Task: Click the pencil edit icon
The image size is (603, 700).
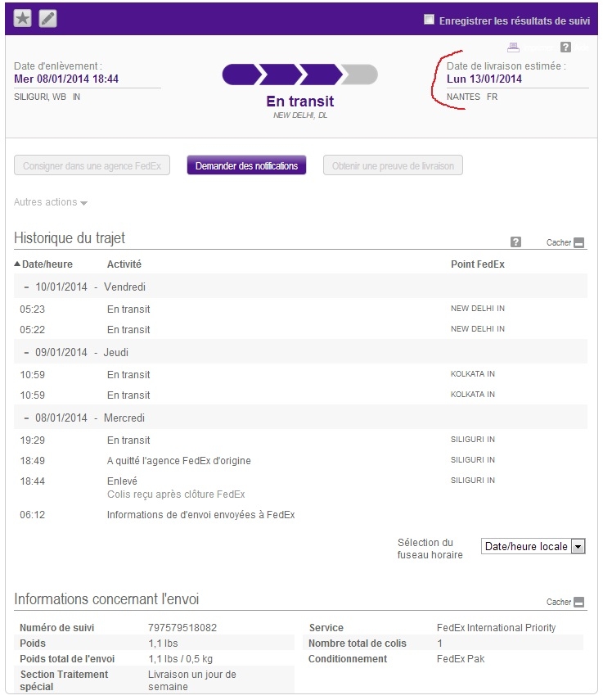Action: [47, 18]
